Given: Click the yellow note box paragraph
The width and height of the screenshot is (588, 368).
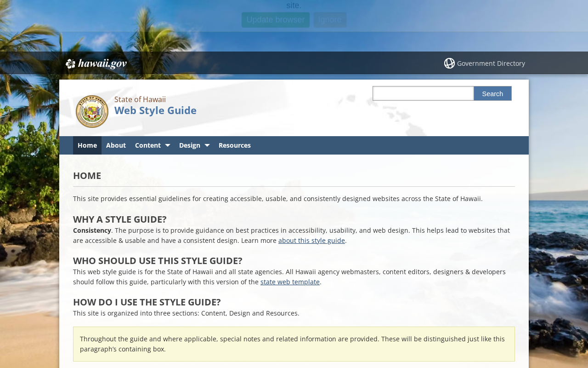Looking at the screenshot, I should point(294,344).
